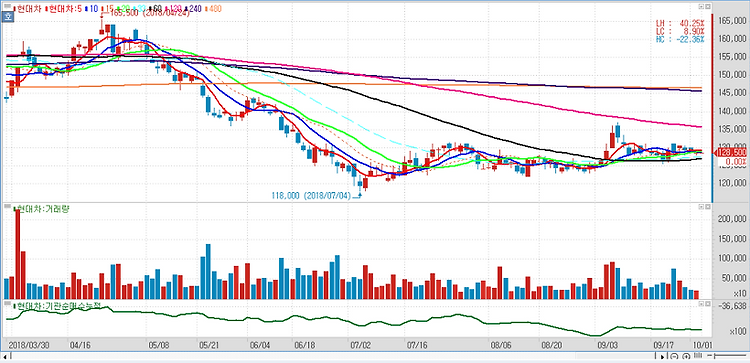Click the 05/21 date axis label

point(208,344)
